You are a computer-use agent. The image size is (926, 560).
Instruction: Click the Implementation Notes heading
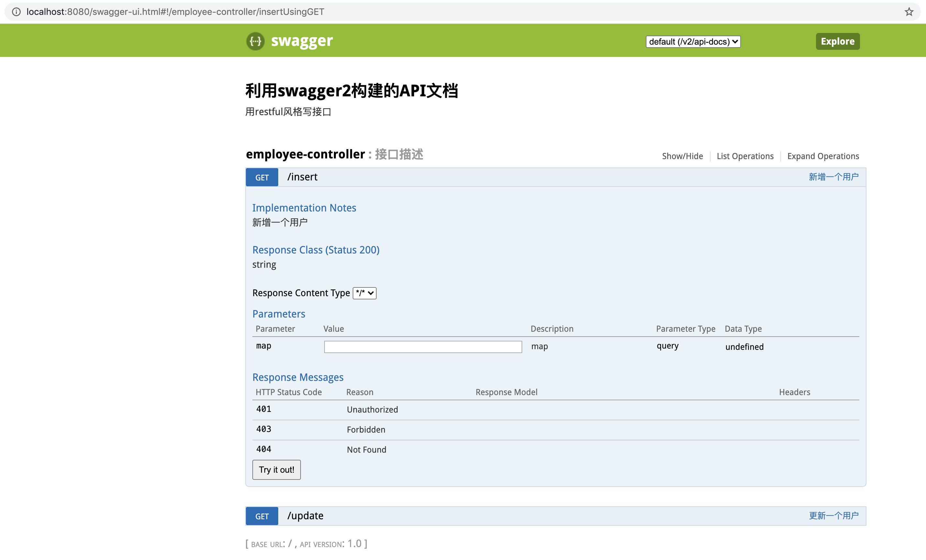(304, 208)
